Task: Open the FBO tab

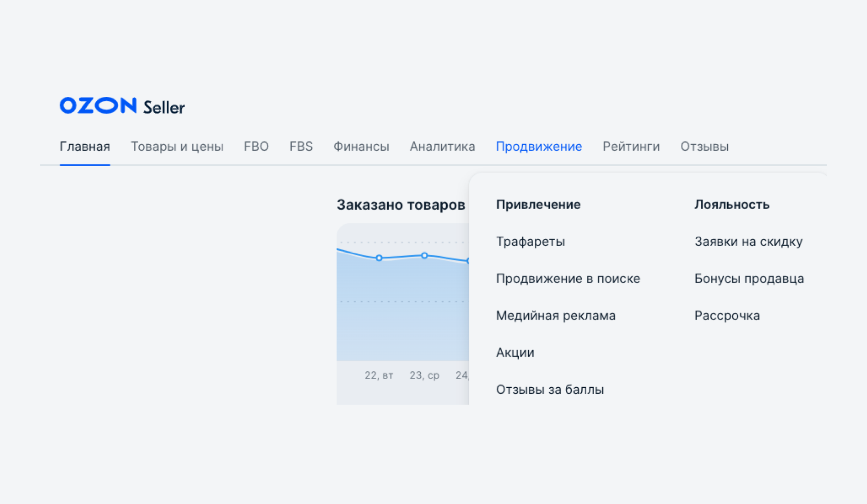Action: [256, 147]
